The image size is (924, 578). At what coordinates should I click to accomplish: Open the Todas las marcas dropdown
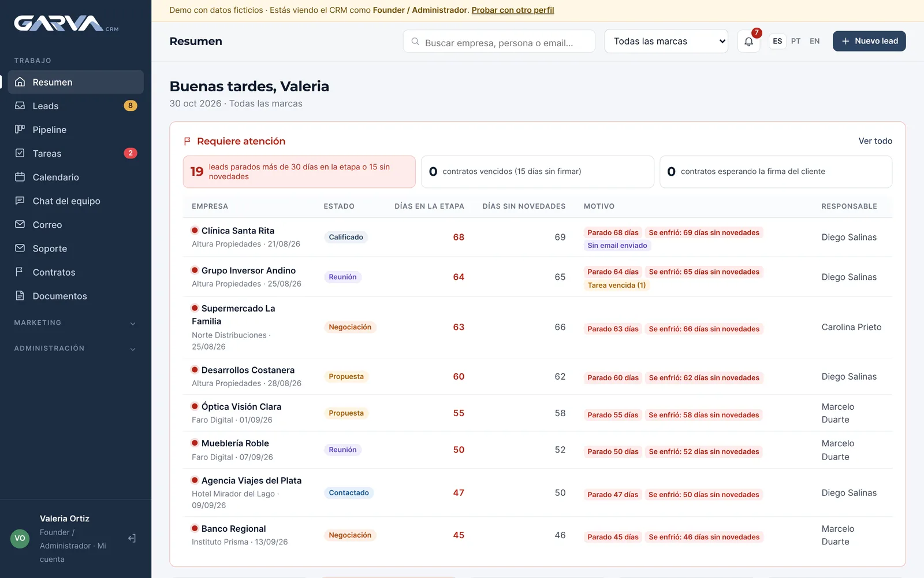click(x=666, y=41)
